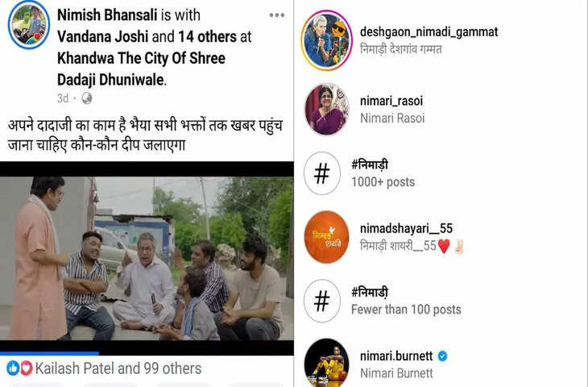Image resolution: width=588 pixels, height=387 pixels.
Task: Click the globe public privacy icon
Action: point(87,98)
